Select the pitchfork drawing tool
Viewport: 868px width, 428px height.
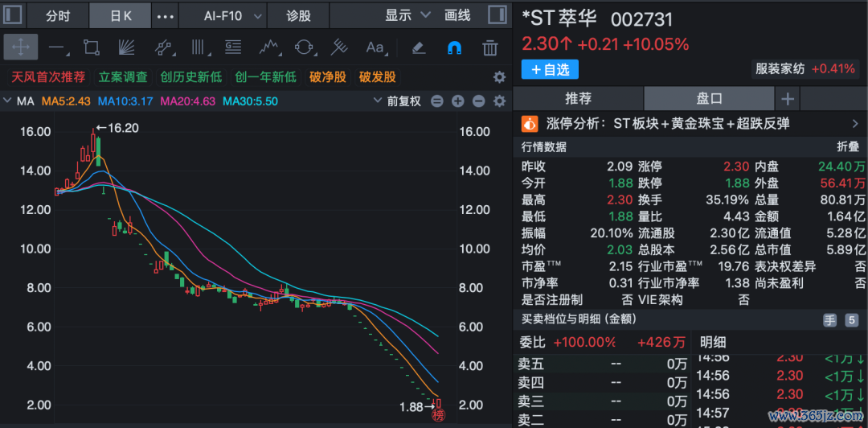point(339,47)
